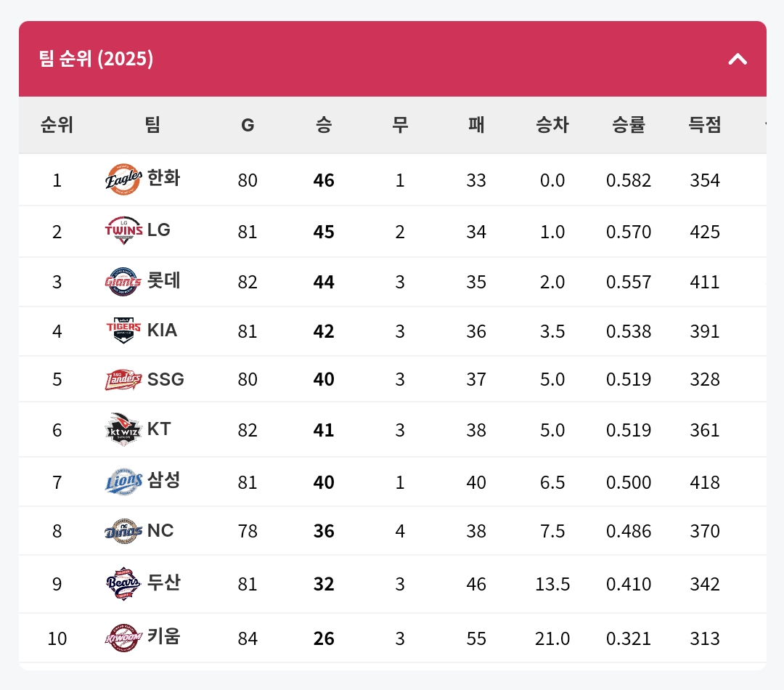784x690 pixels.
Task: Click the NC Dinos team logo
Action: [123, 531]
